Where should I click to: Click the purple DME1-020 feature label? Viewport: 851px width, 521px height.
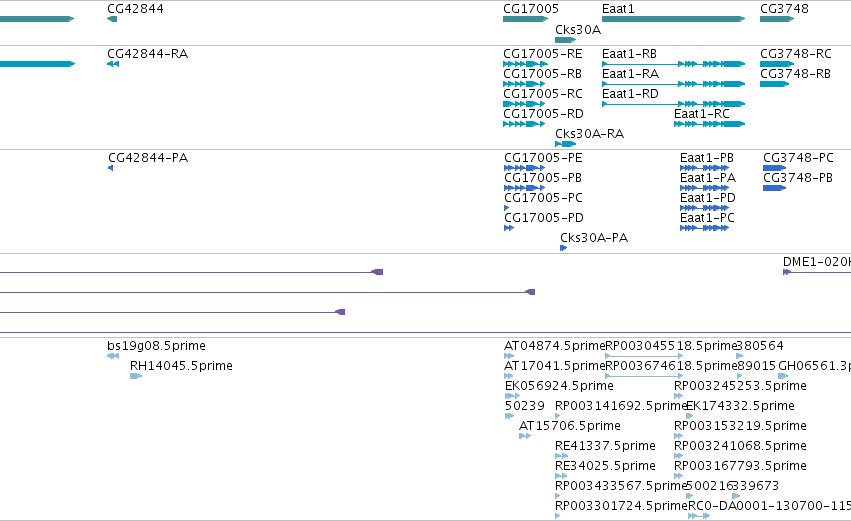817,262
